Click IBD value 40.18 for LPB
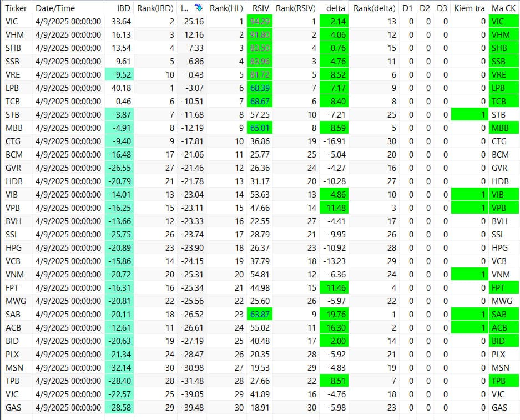The height and width of the screenshot is (420, 520). click(x=122, y=88)
